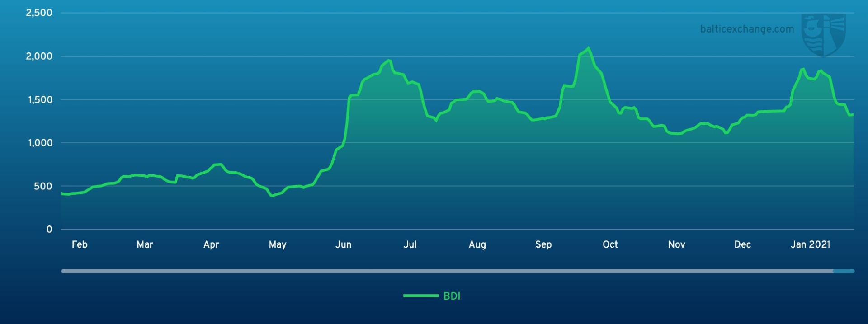This screenshot has width=868, height=324.
Task: Click the 2,500 y-axis label
Action: point(39,13)
